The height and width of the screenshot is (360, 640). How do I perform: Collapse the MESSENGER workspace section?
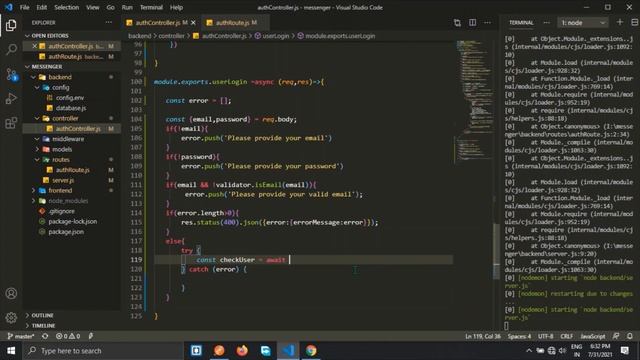[73, 67]
